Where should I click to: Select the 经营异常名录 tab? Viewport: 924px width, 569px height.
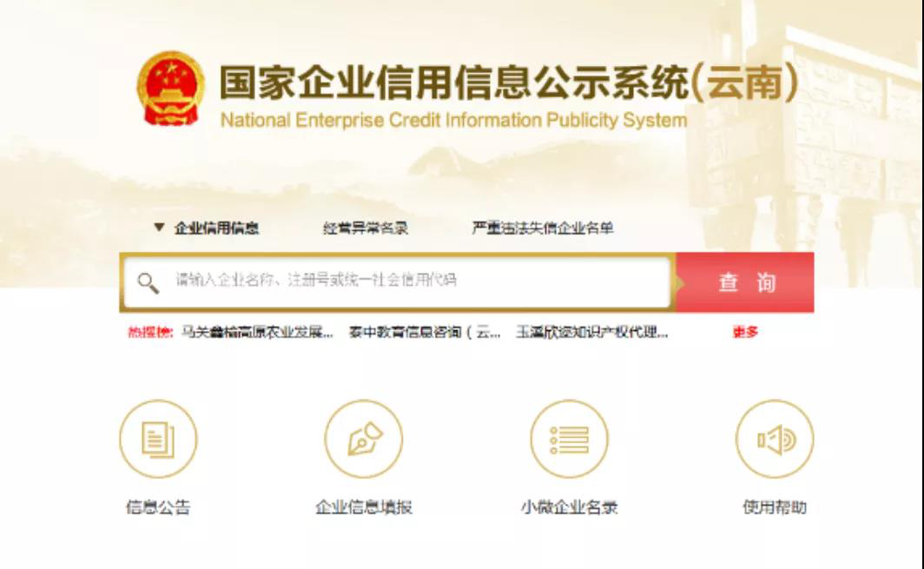click(x=366, y=228)
